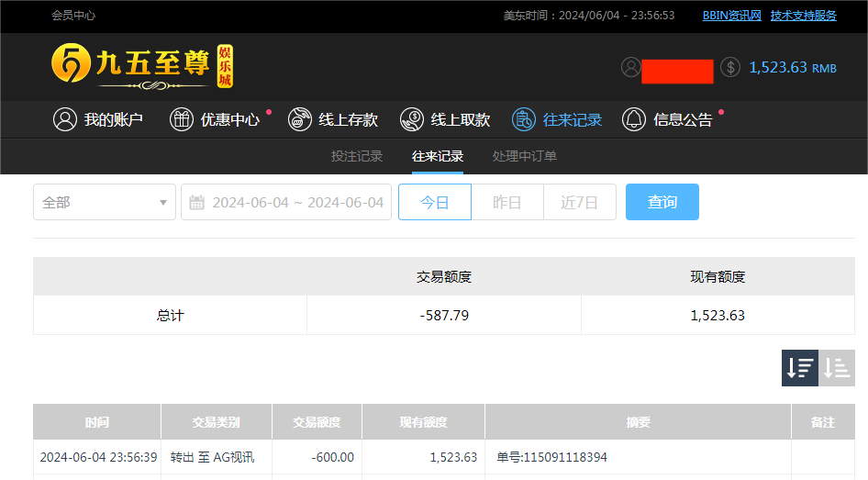Click the user avatar icon
This screenshot has height=480, width=868.
(x=630, y=67)
